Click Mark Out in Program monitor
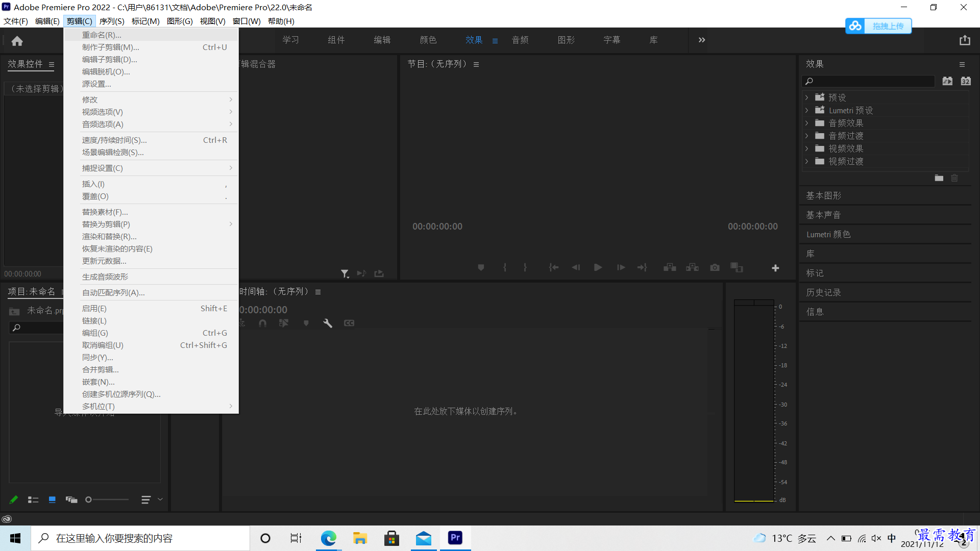The width and height of the screenshot is (980, 551). (525, 267)
